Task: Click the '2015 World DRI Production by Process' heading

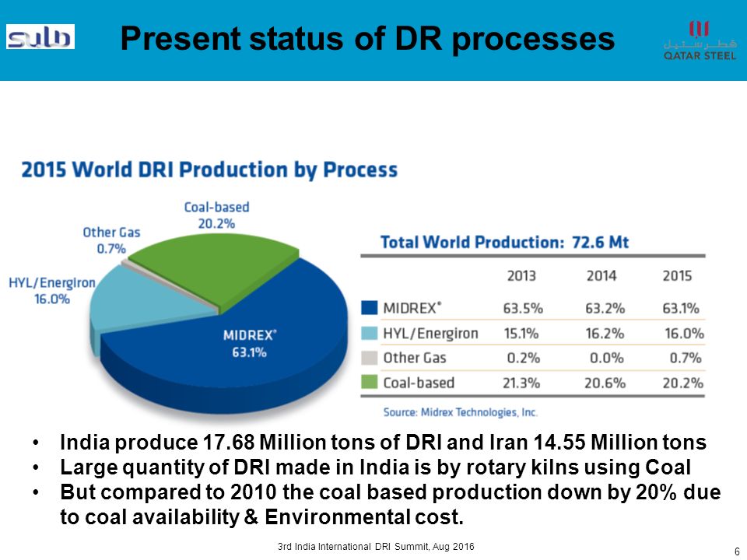Action: tap(209, 170)
